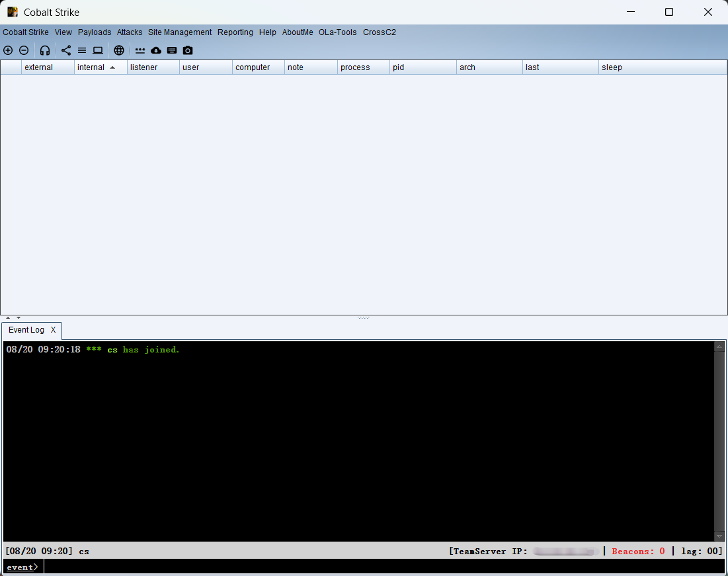Viewport: 728px width, 576px height.
Task: Open the Cobalt Strike menu
Action: pyautogui.click(x=26, y=32)
